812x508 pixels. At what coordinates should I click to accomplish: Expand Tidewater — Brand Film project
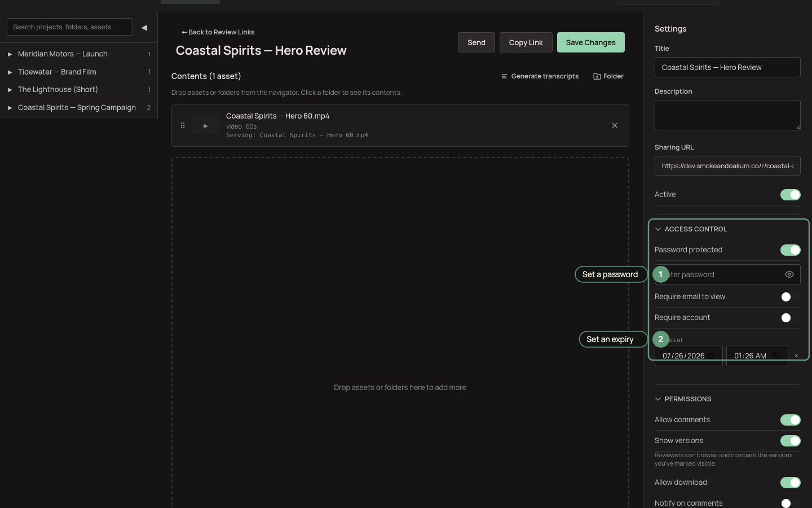tap(10, 72)
